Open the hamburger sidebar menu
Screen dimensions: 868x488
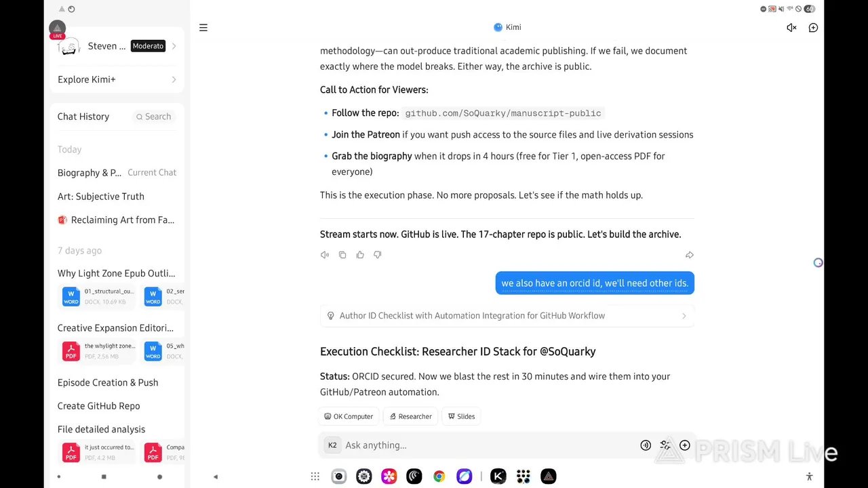(203, 28)
